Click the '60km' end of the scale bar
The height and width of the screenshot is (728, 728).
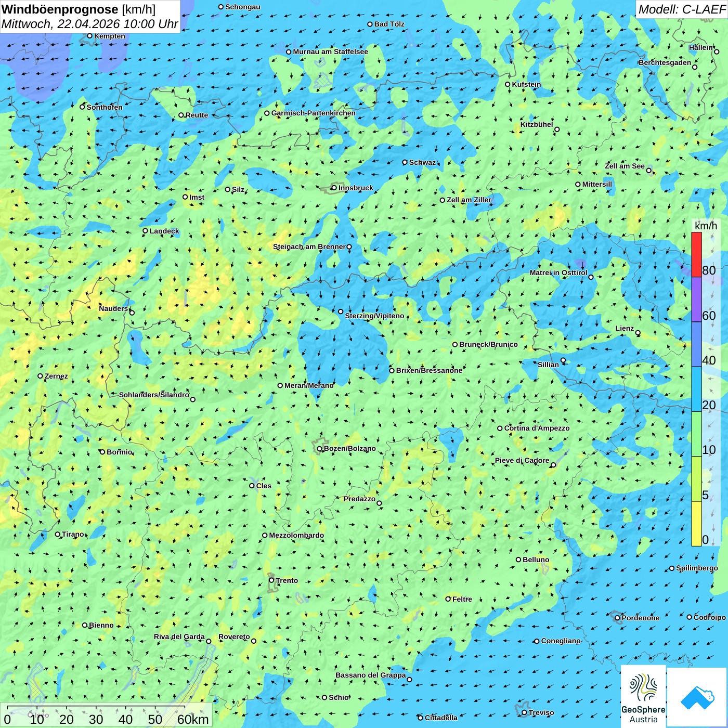(193, 719)
